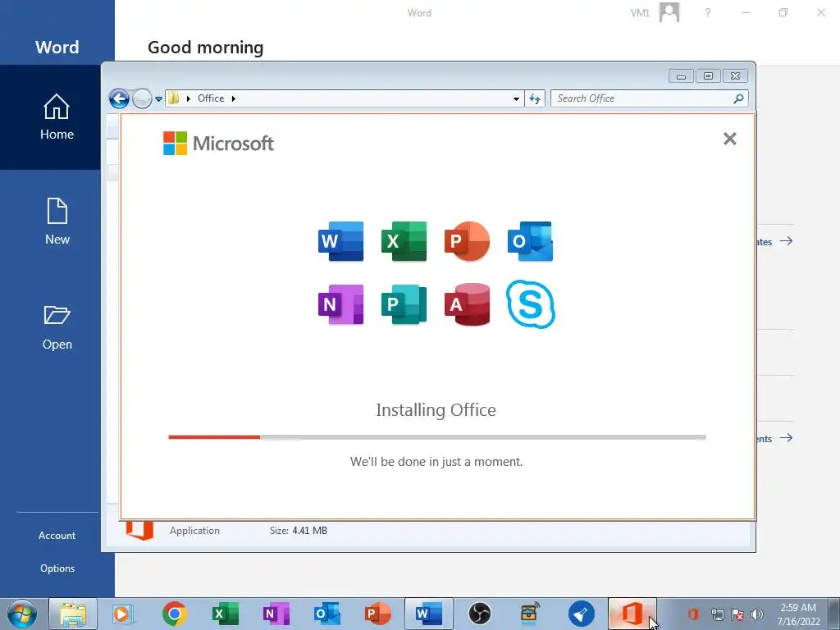Select Open in Word sidebar

click(x=57, y=327)
